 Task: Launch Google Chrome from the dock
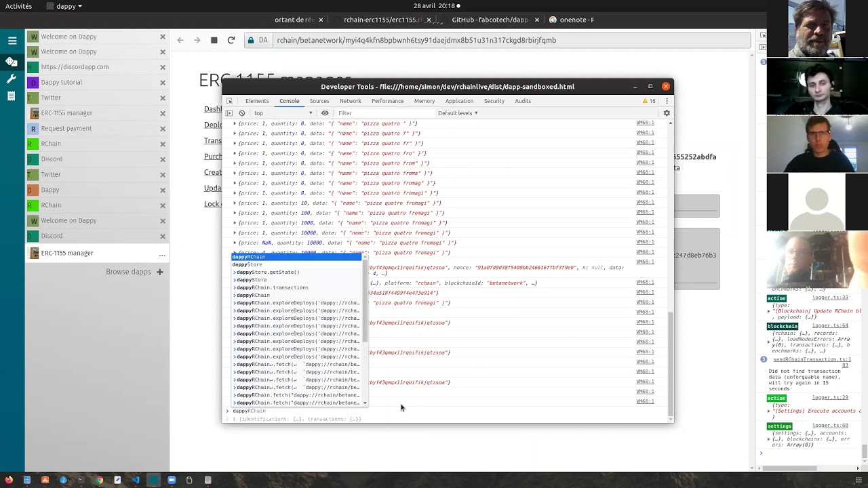[x=99, y=480]
